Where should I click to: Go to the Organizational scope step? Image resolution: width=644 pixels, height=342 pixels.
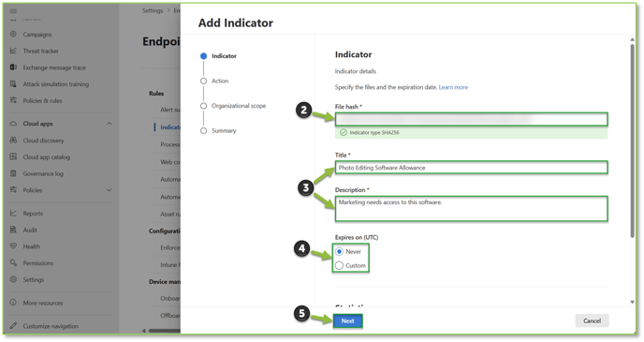[239, 106]
